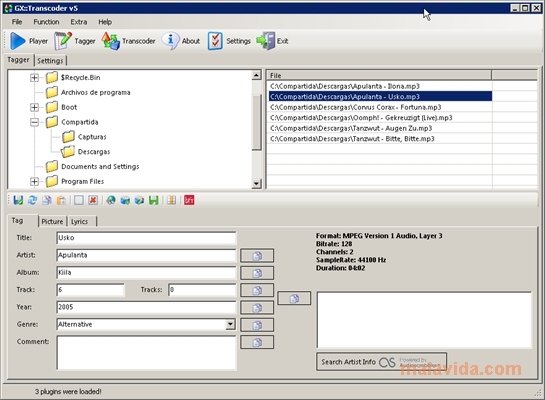Click the second blue box with arrow icon
The width and height of the screenshot is (545, 400).
tap(139, 200)
